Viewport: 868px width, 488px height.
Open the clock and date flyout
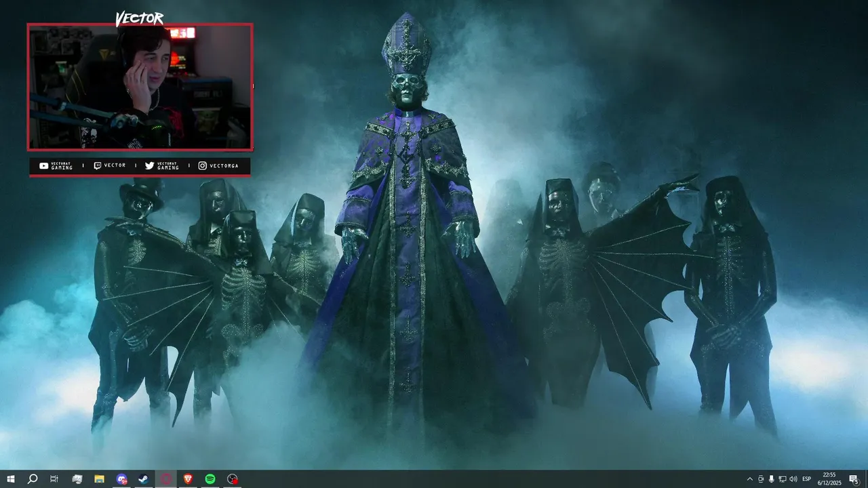(x=829, y=479)
